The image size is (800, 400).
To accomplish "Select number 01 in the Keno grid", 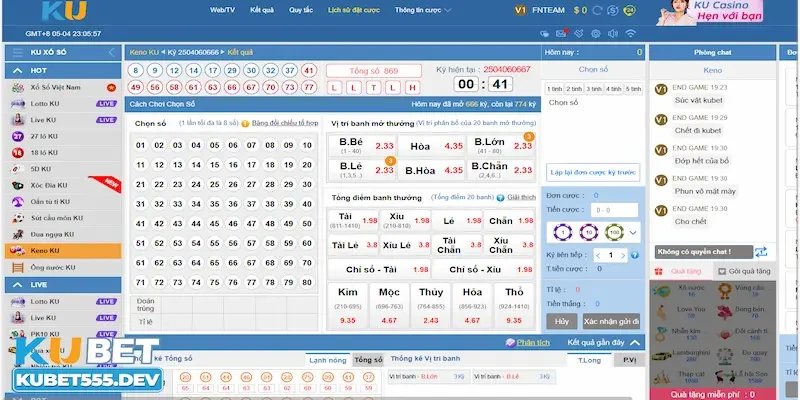I will (x=141, y=145).
